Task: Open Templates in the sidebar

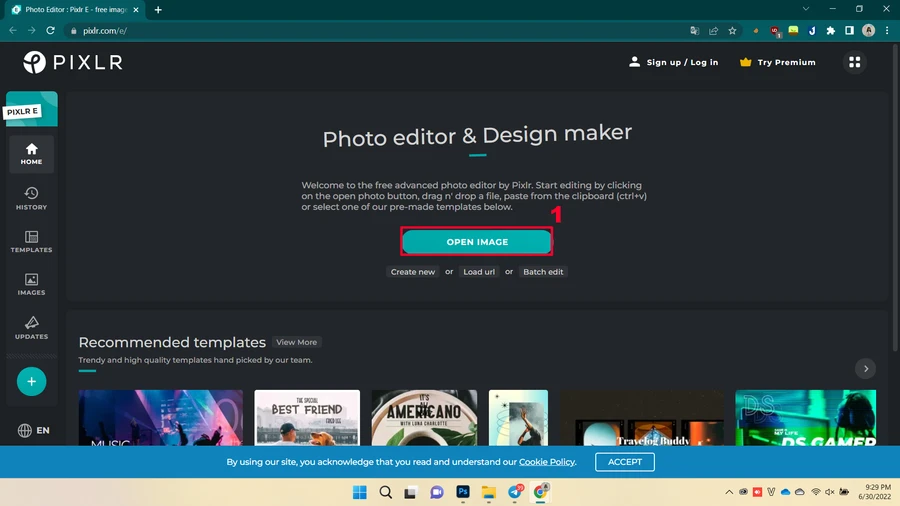Action: point(32,242)
